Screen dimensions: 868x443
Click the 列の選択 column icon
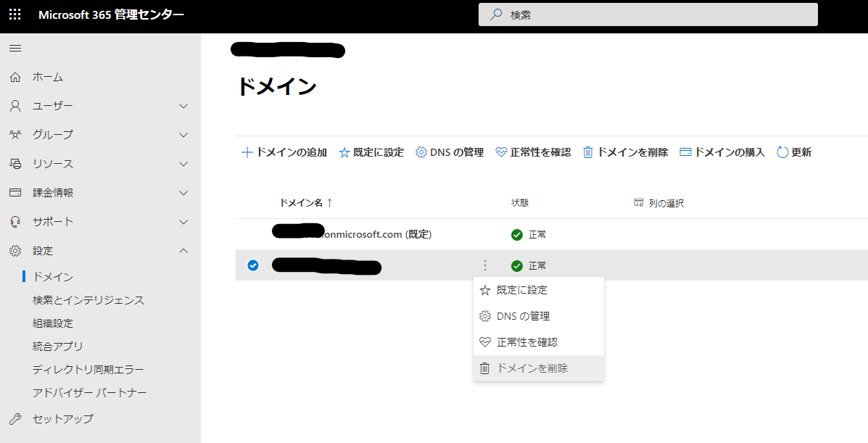pos(639,203)
